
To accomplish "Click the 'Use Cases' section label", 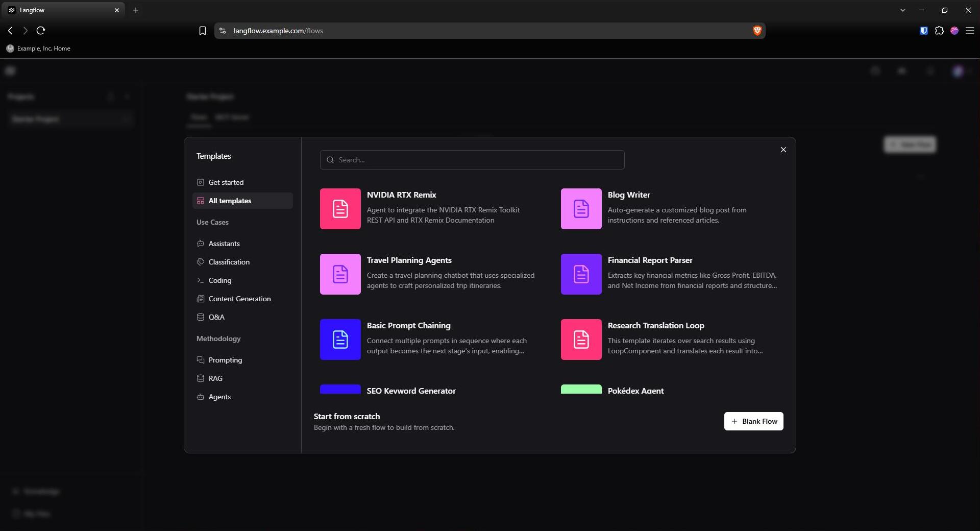I will (x=212, y=222).
